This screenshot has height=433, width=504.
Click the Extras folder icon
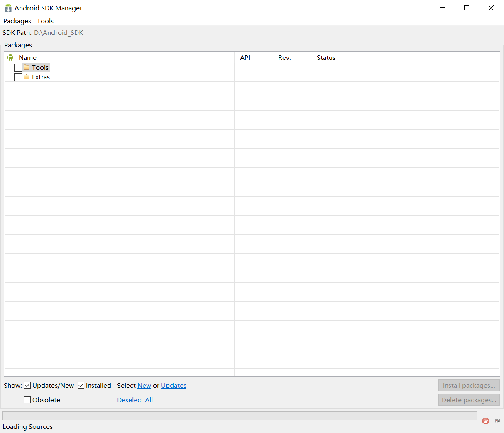point(27,77)
